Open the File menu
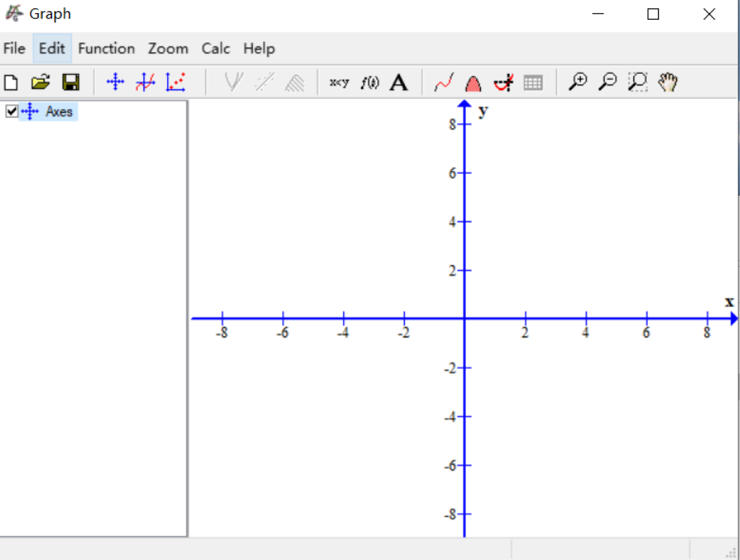Screen dimensions: 740x560 pos(14,49)
